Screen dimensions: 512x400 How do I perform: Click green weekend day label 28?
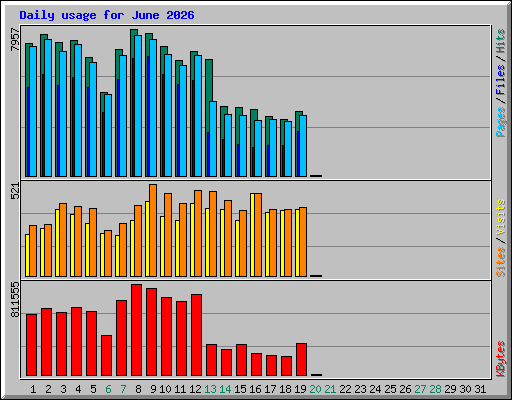click(435, 389)
